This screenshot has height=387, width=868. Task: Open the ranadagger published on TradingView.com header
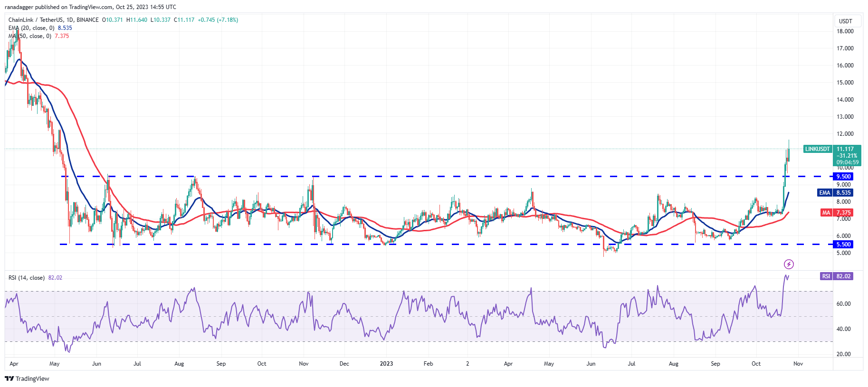pyautogui.click(x=90, y=7)
